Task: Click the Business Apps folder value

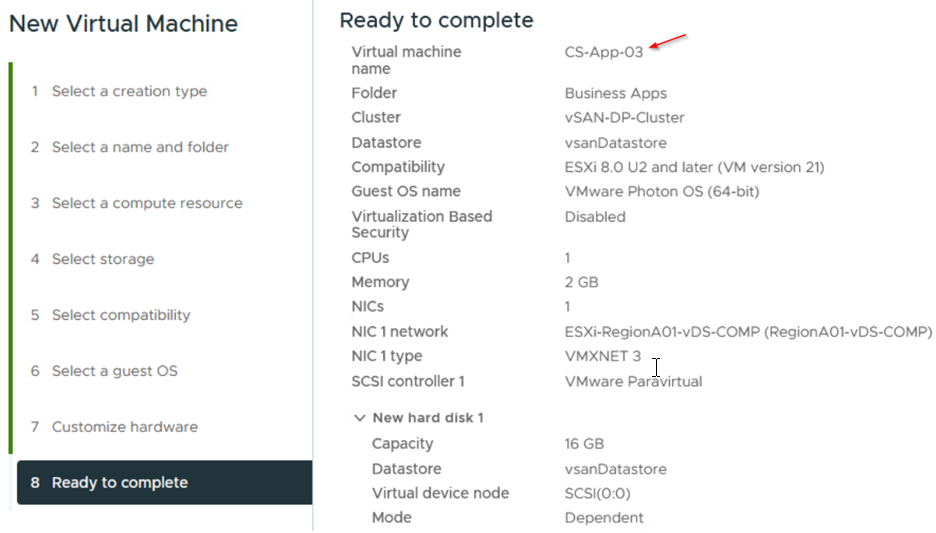Action: click(615, 94)
